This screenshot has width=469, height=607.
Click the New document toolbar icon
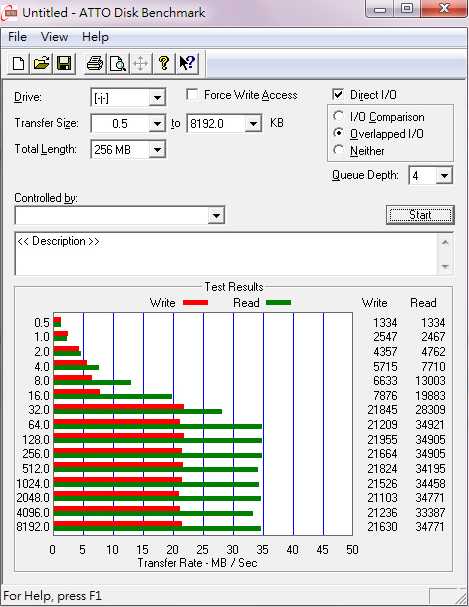click(18, 63)
